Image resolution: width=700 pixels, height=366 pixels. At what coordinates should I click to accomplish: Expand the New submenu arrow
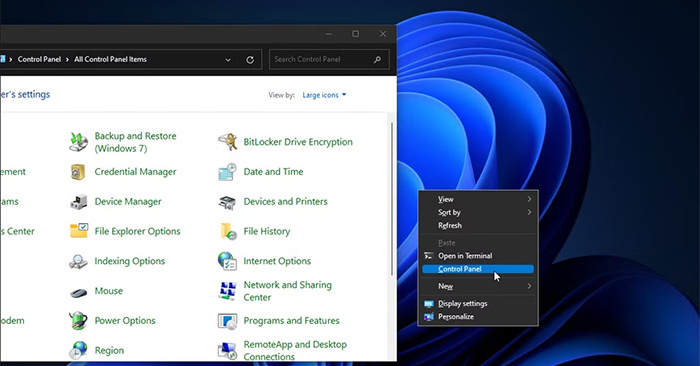[529, 286]
